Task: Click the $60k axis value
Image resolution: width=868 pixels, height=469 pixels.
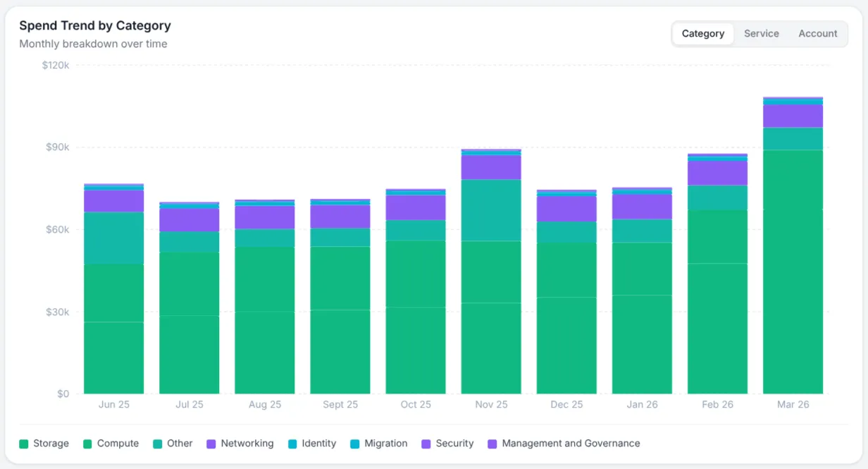Action: pos(58,230)
